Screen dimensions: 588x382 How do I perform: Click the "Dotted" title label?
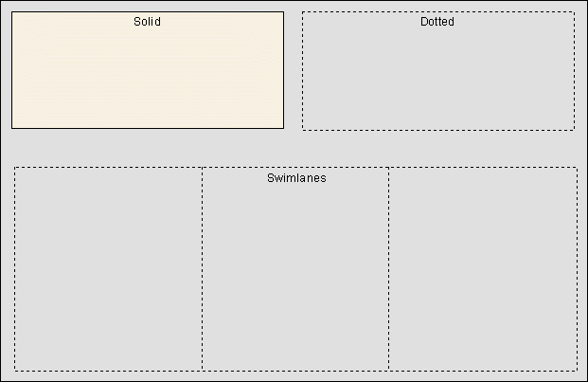coord(437,22)
